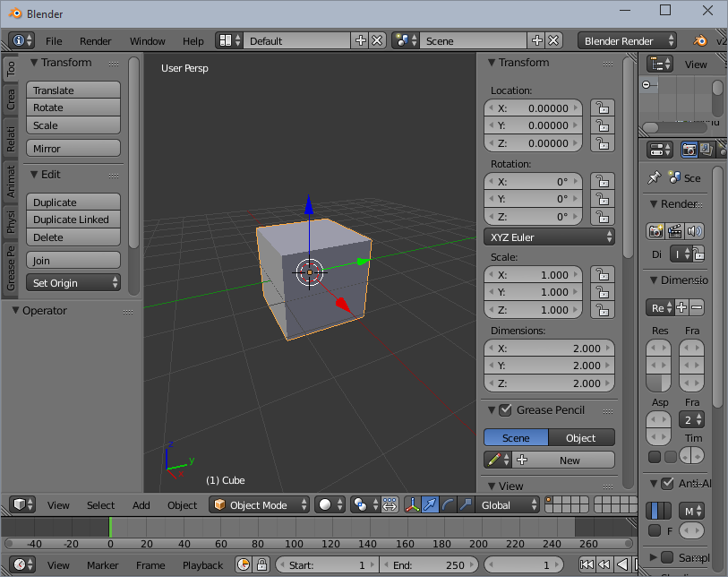
Task: Click the Mirror button
Action: [x=73, y=149]
